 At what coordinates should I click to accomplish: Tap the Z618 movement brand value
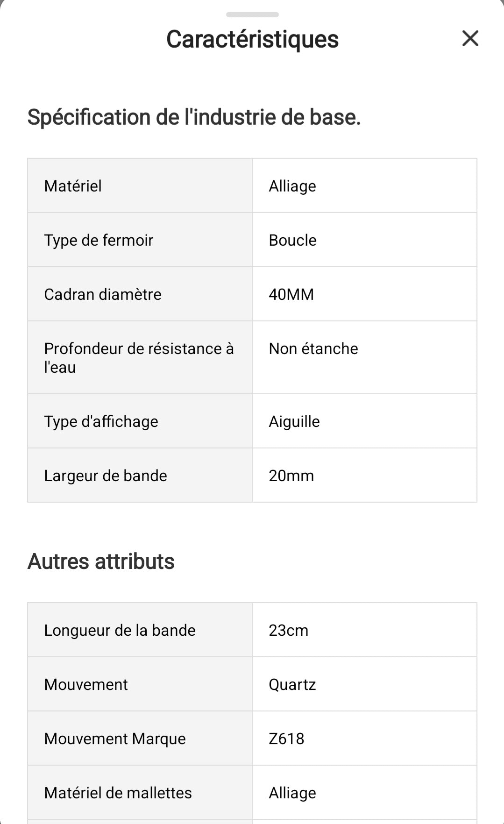(x=286, y=739)
